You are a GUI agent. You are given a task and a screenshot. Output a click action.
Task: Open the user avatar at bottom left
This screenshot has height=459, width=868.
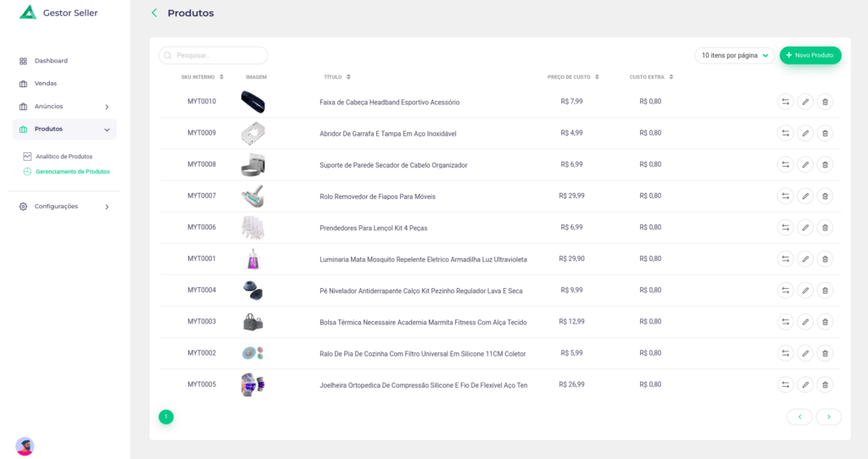[x=25, y=445]
